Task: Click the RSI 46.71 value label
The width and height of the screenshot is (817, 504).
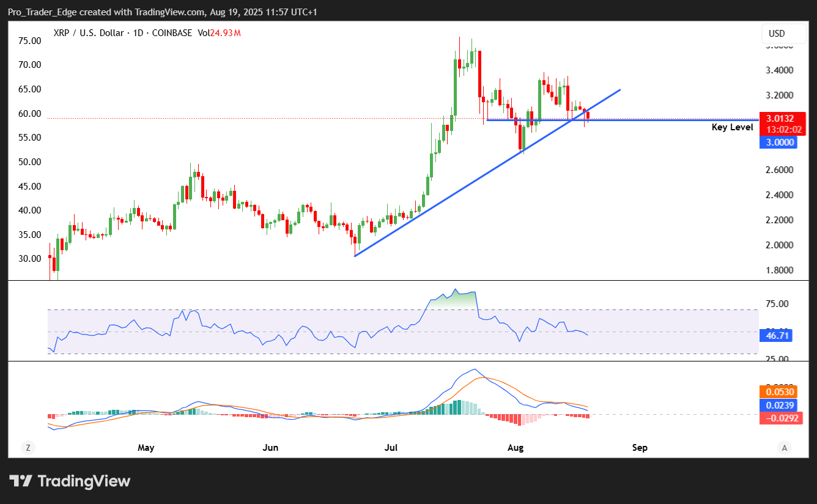Action: tap(777, 335)
